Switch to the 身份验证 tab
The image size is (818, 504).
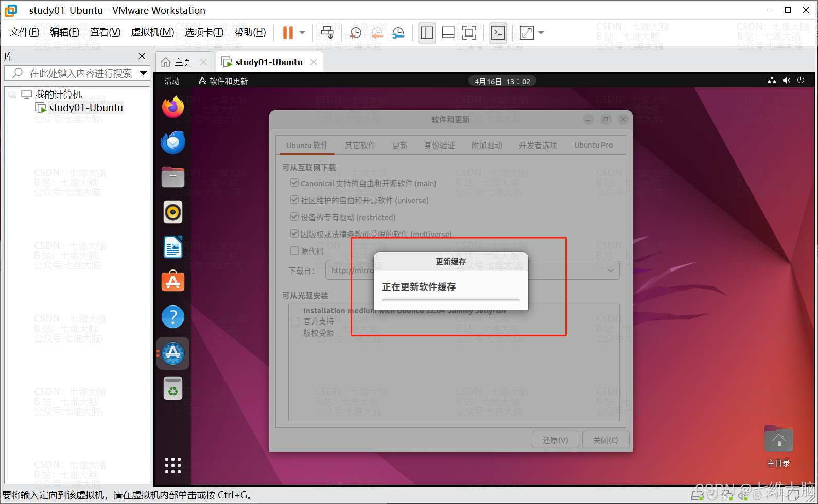(x=440, y=146)
